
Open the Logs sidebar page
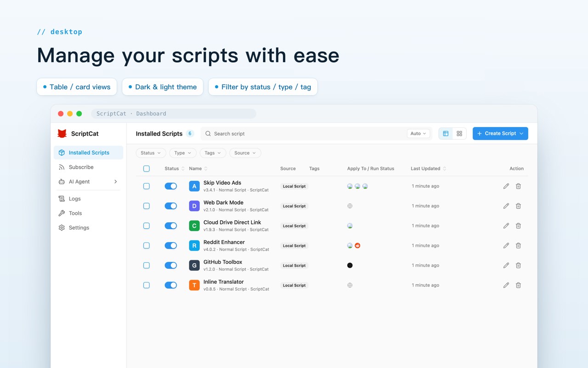[89, 199]
